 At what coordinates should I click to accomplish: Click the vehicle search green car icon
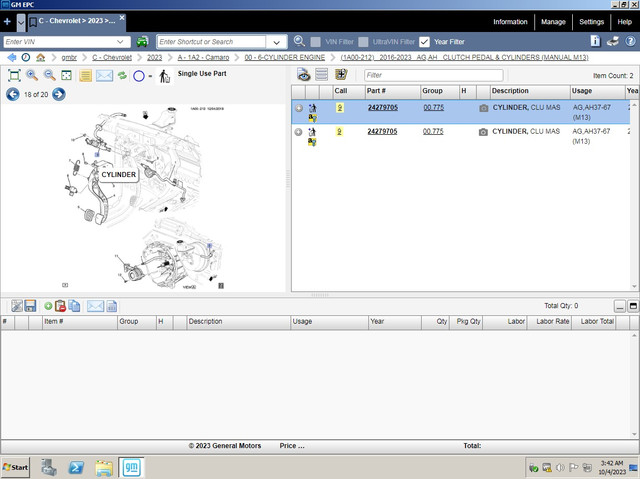(x=142, y=42)
